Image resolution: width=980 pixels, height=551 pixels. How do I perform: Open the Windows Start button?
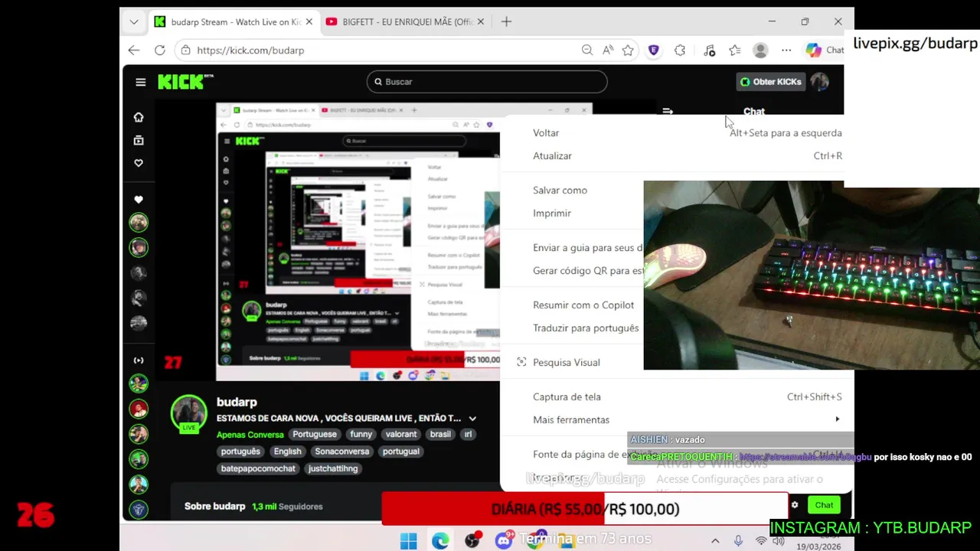click(x=409, y=541)
